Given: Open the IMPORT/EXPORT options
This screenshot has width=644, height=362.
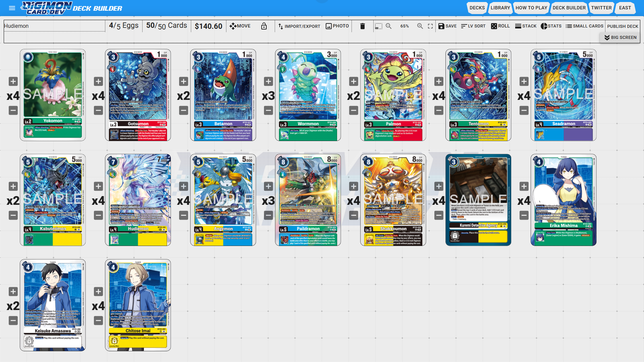Looking at the screenshot, I should [x=299, y=26].
